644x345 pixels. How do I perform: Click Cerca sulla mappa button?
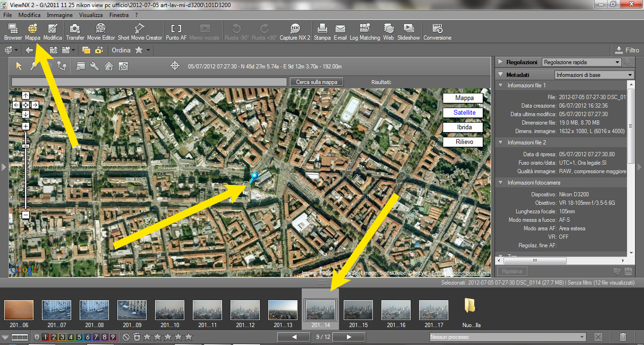coord(316,82)
